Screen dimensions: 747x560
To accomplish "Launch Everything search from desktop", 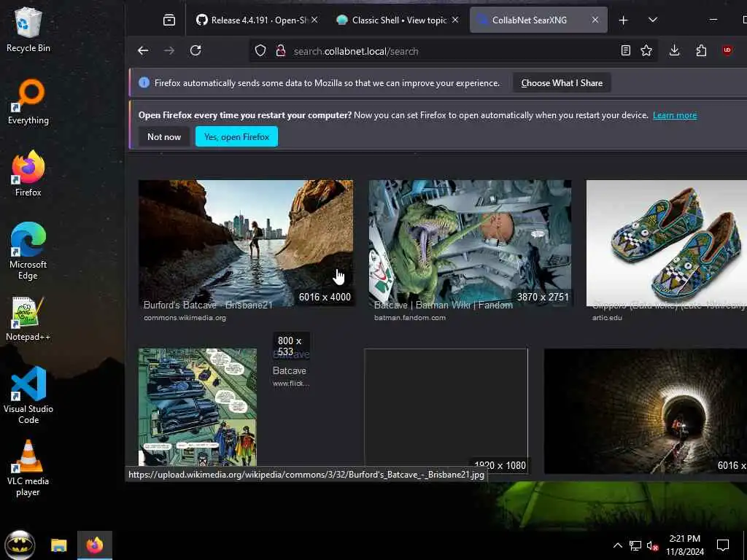I will coord(28,102).
